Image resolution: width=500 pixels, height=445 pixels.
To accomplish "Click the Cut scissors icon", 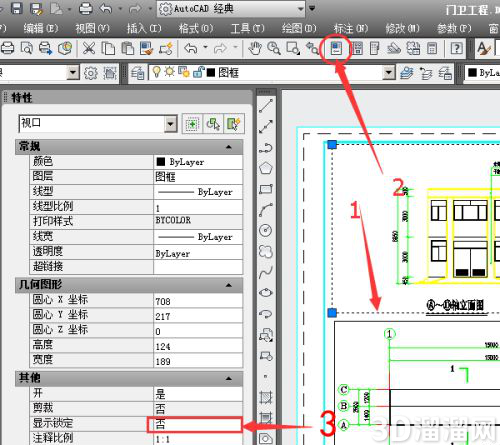I will (x=89, y=49).
